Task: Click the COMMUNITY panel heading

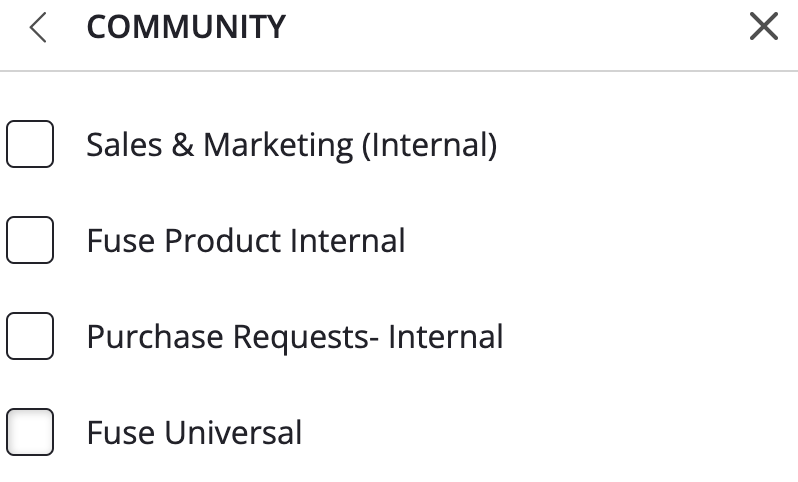Action: pos(186,28)
